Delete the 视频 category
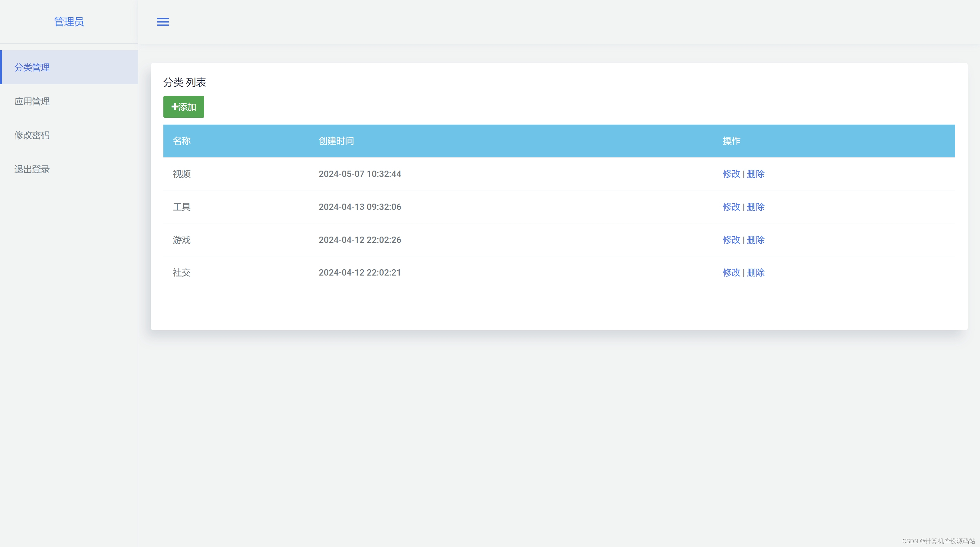 [x=756, y=174]
